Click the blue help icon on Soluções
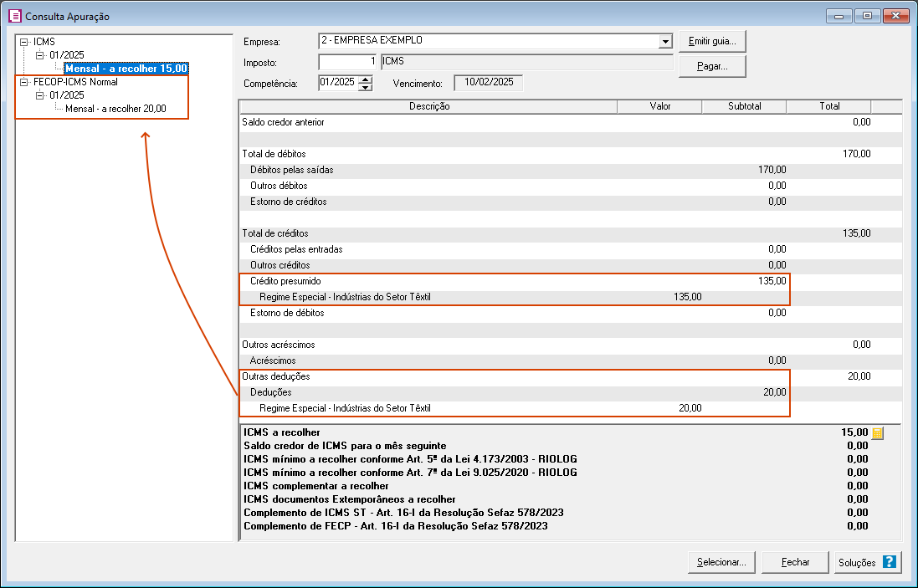Image resolution: width=918 pixels, height=588 pixels. (x=889, y=562)
